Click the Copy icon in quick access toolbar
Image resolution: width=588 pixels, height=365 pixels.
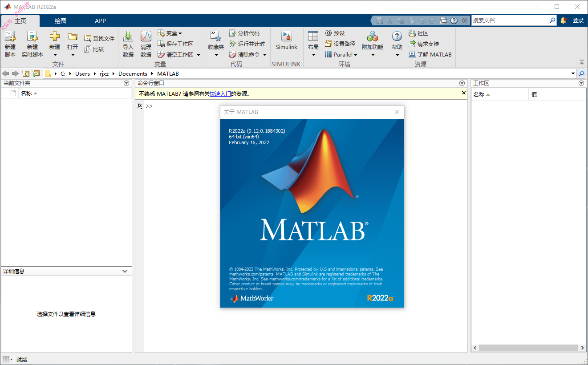pyautogui.click(x=401, y=20)
